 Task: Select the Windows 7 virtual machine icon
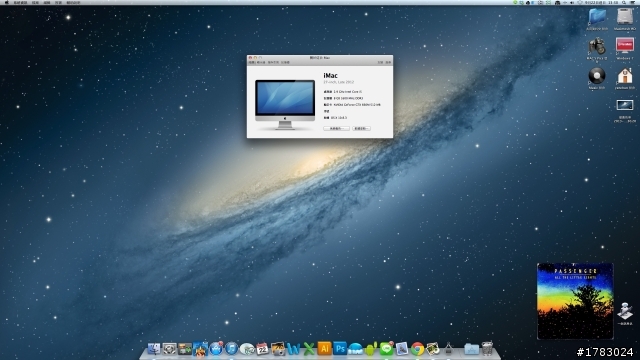(x=625, y=46)
